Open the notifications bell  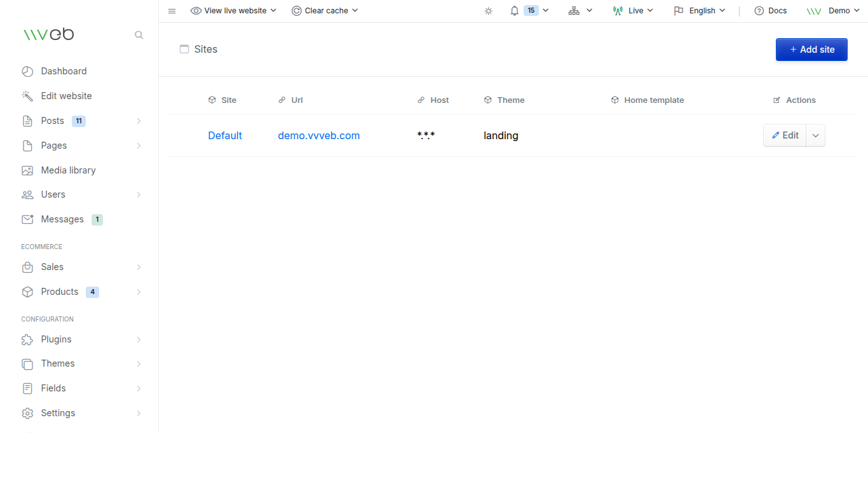tap(514, 10)
